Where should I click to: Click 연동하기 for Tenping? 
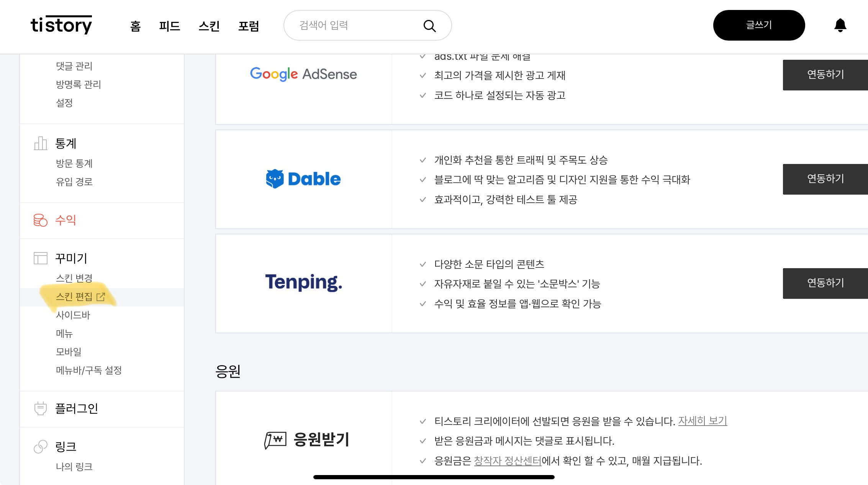pyautogui.click(x=825, y=283)
